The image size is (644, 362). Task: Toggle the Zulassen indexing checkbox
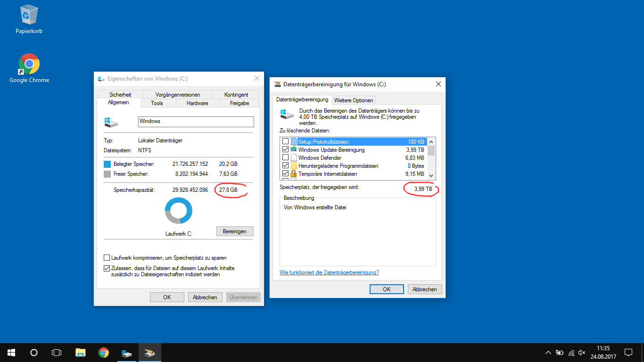click(107, 268)
